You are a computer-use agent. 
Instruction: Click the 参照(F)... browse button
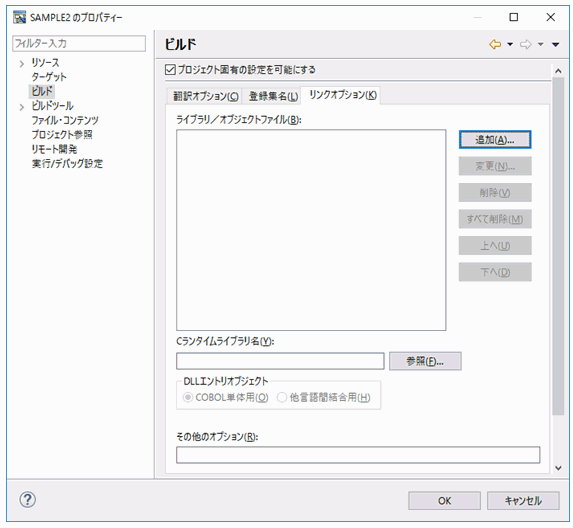[x=425, y=361]
